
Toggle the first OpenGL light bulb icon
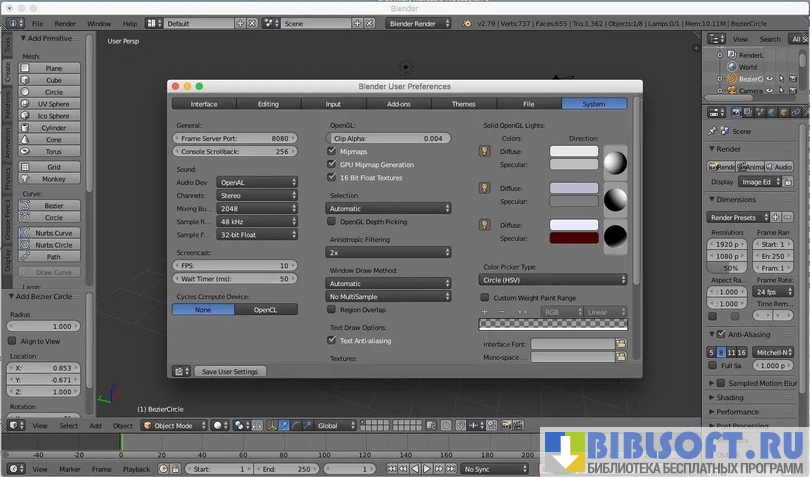pyautogui.click(x=485, y=152)
